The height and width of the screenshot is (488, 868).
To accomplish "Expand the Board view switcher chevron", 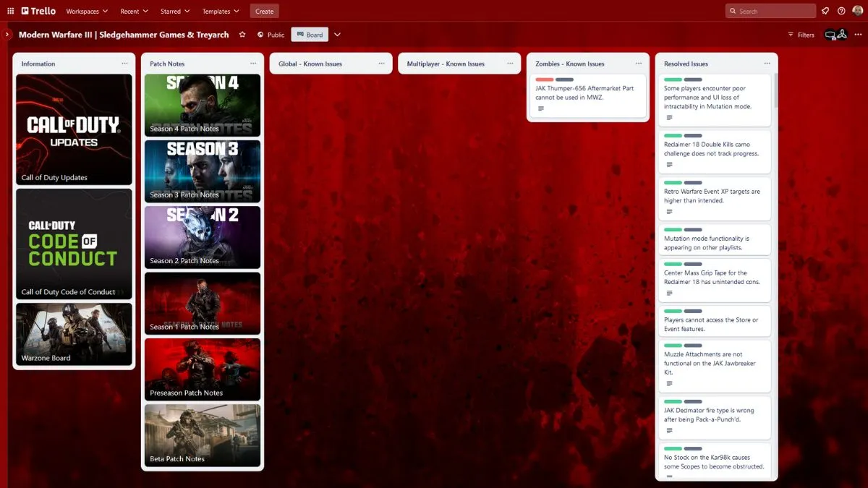I will (337, 34).
